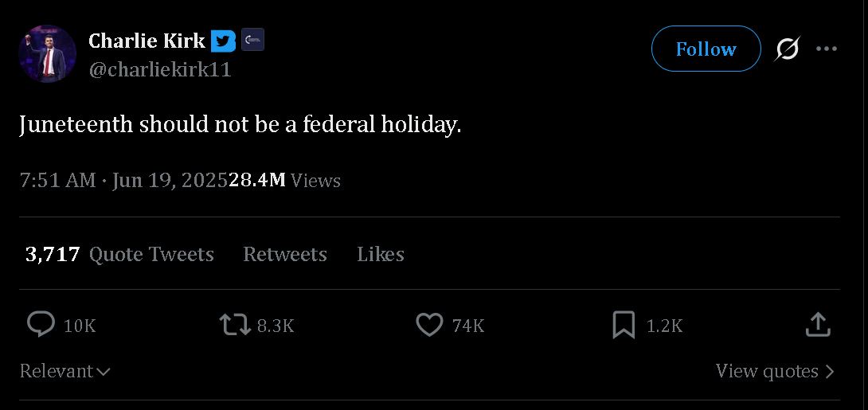Click the Grok slash icon
Viewport: 868px width, 410px height.
(788, 49)
